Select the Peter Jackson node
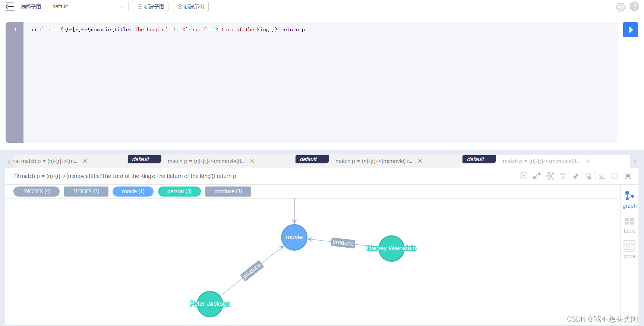The width and height of the screenshot is (644, 326). click(x=210, y=304)
